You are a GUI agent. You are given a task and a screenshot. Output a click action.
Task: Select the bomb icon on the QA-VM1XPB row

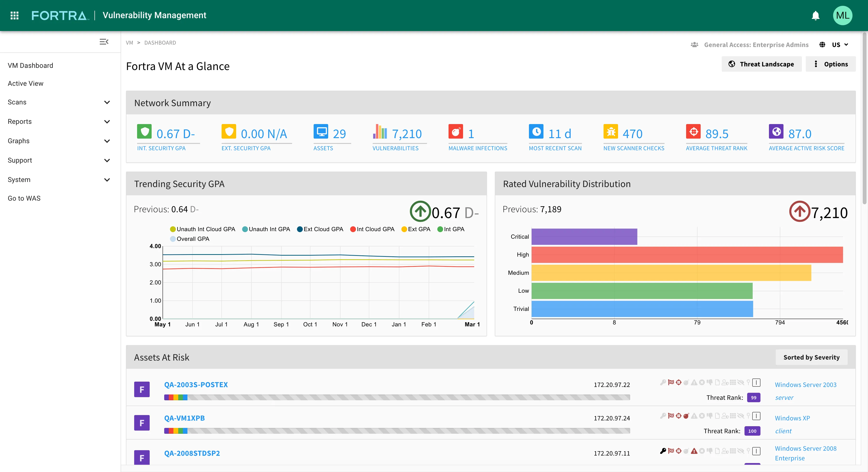[686, 416]
